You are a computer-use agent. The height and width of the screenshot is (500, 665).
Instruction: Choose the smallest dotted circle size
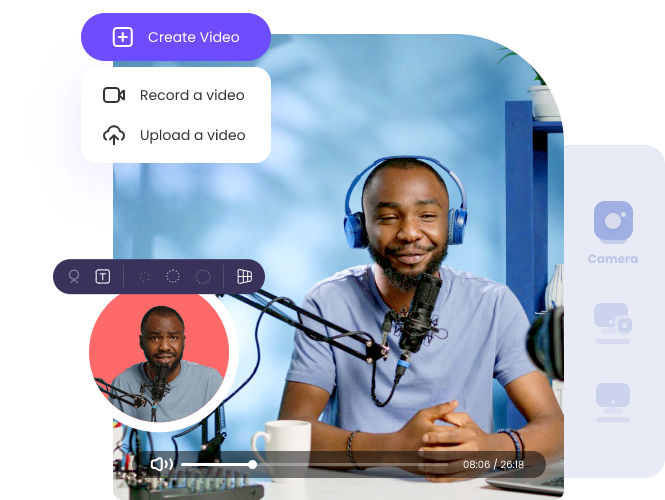(144, 277)
